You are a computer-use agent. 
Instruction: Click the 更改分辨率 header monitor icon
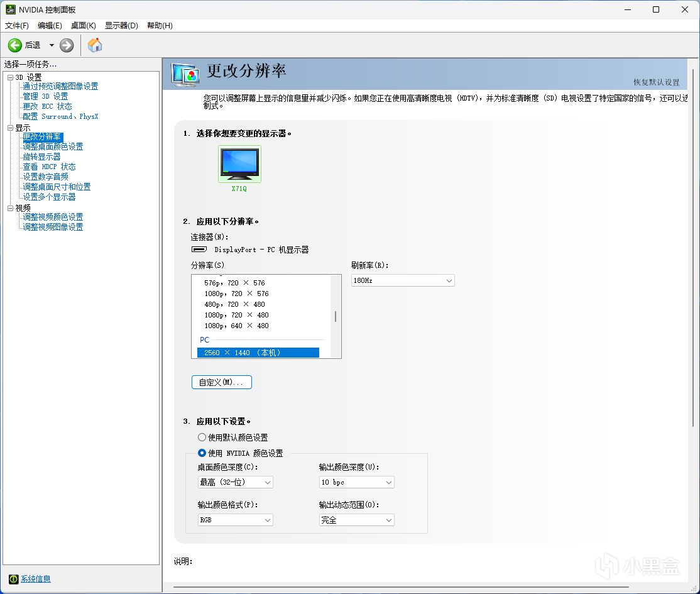point(185,75)
